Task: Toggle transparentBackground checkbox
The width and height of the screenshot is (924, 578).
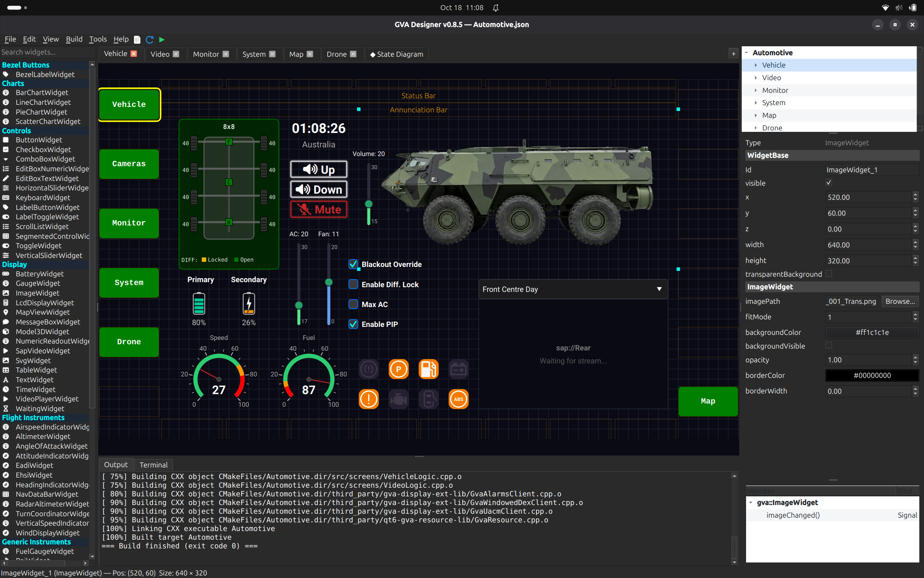Action: coord(829,274)
